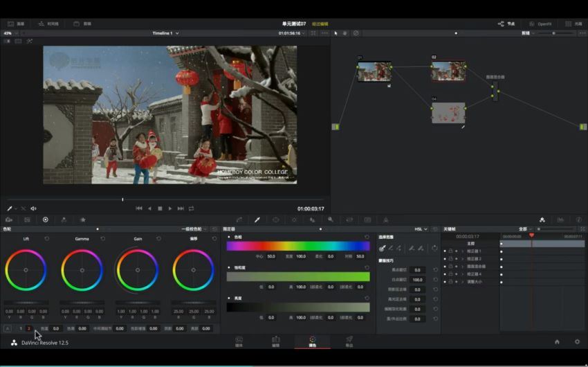Reset the Gain color wheel

tap(158, 239)
